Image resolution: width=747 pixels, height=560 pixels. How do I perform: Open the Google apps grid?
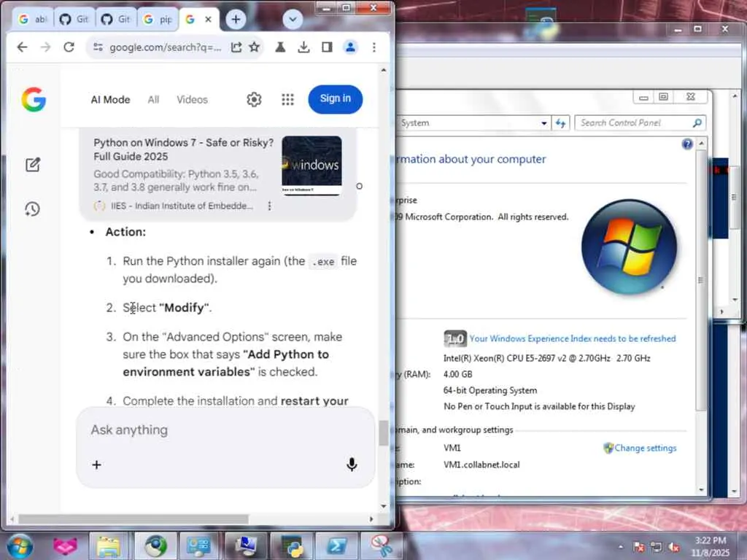(x=287, y=99)
